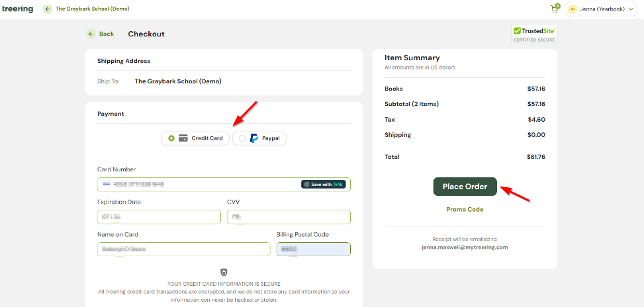This screenshot has width=644, height=307.
Task: Click the Back text link
Action: point(106,34)
